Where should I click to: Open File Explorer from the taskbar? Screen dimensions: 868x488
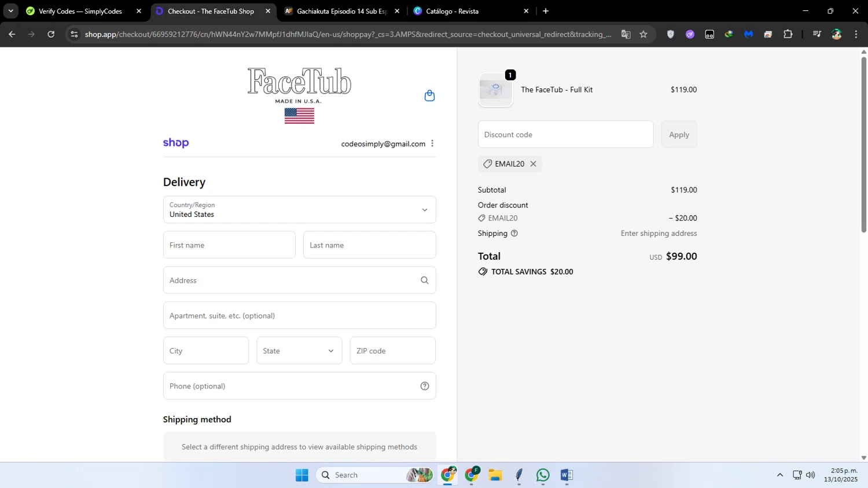pos(495,475)
